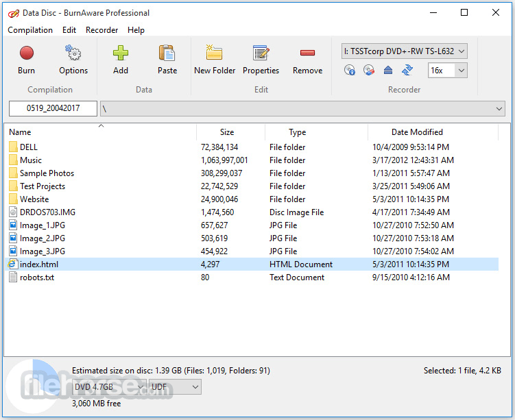Click the index.html browser icon

12,264
